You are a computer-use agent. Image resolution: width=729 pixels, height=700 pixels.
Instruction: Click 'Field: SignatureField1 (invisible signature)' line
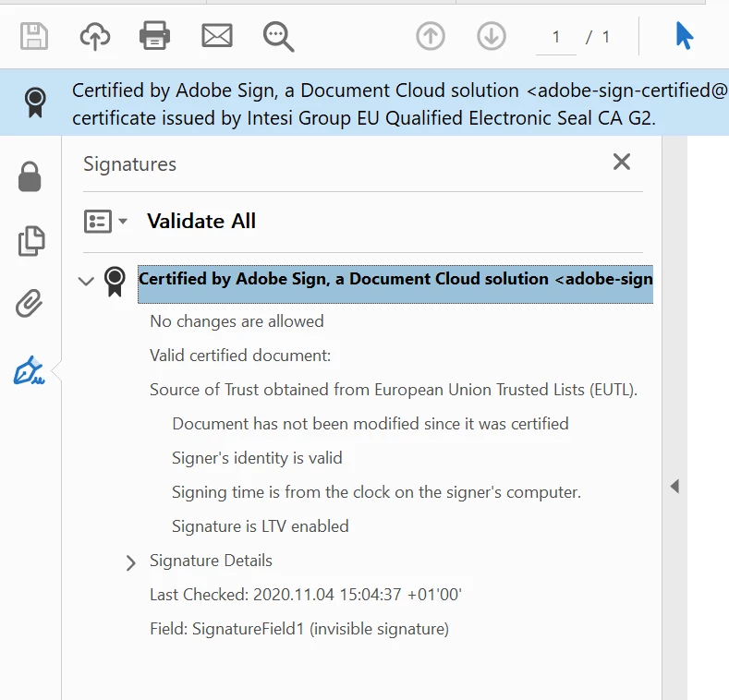299,629
